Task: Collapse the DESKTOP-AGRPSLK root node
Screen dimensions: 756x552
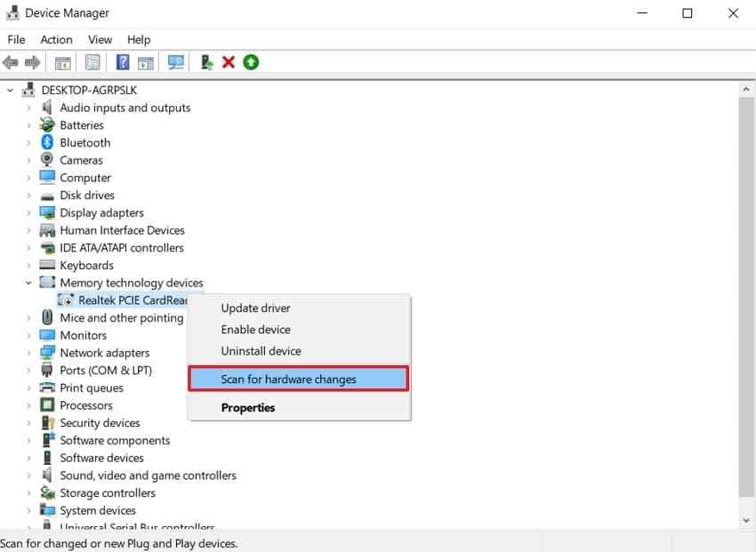Action: click(10, 90)
